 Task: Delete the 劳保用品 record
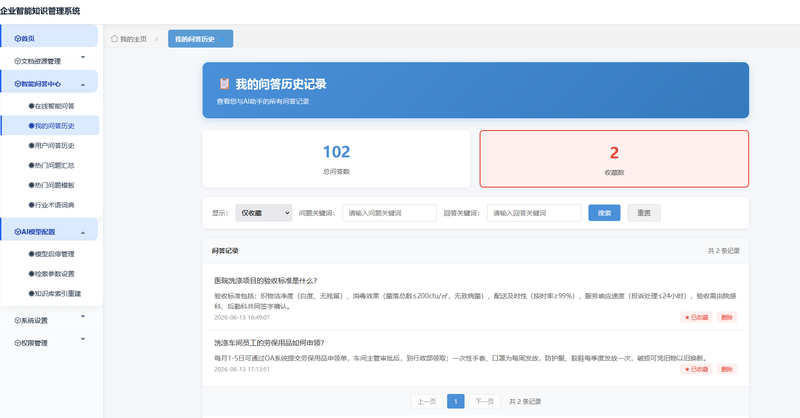pos(727,370)
